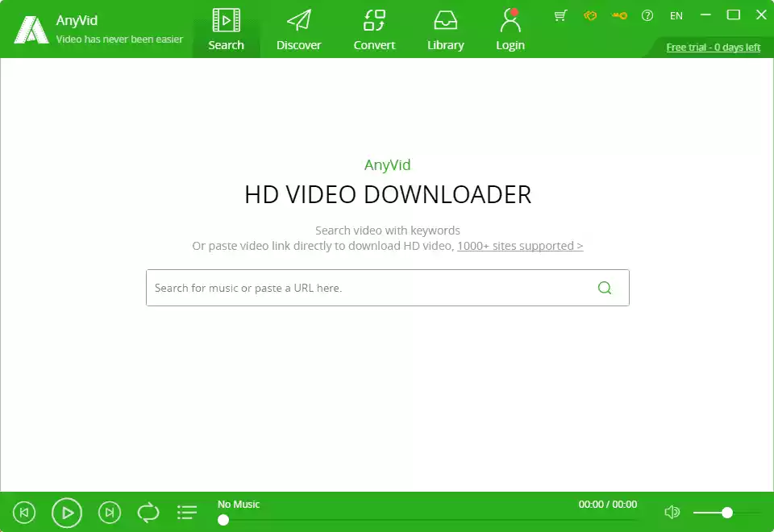Screen dimensions: 774x532
Task: Click the 00:00 / 00:00 time display
Action: tap(608, 505)
